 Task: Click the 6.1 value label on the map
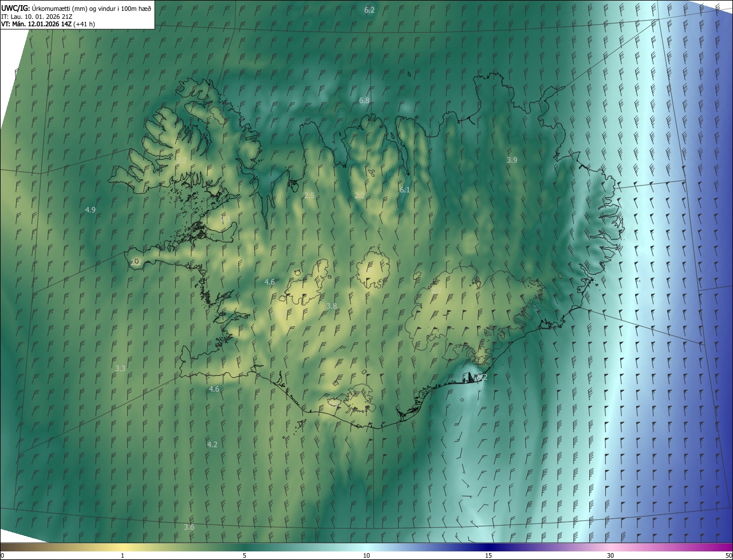pos(405,190)
